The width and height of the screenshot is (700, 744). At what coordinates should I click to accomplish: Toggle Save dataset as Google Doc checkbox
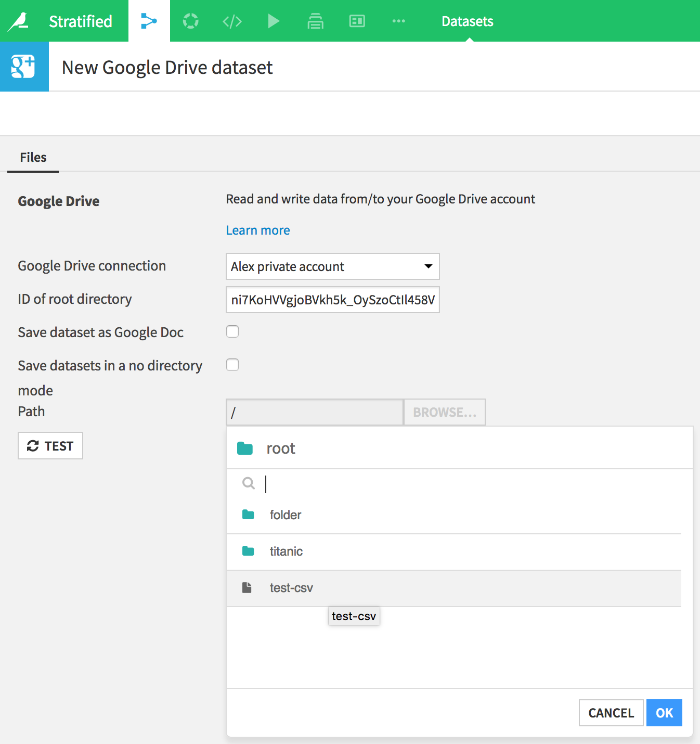pos(232,331)
